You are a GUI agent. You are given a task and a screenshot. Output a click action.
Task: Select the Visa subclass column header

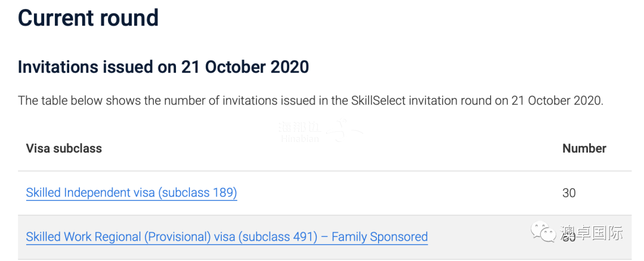(x=64, y=148)
